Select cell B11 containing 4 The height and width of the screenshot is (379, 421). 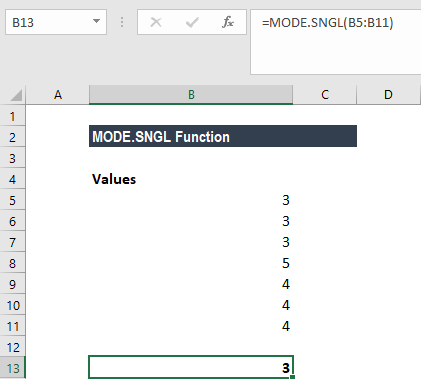point(191,326)
